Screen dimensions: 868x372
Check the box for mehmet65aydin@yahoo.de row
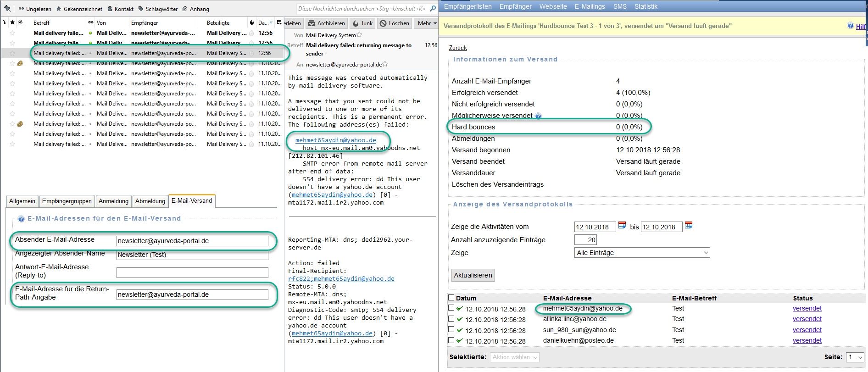click(451, 308)
